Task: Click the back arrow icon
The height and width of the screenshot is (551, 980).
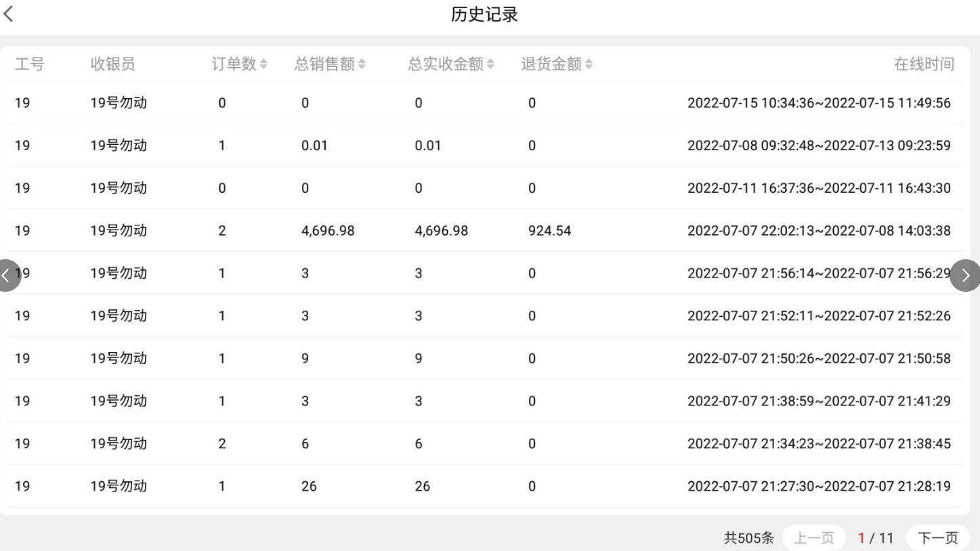Action: pyautogui.click(x=8, y=15)
